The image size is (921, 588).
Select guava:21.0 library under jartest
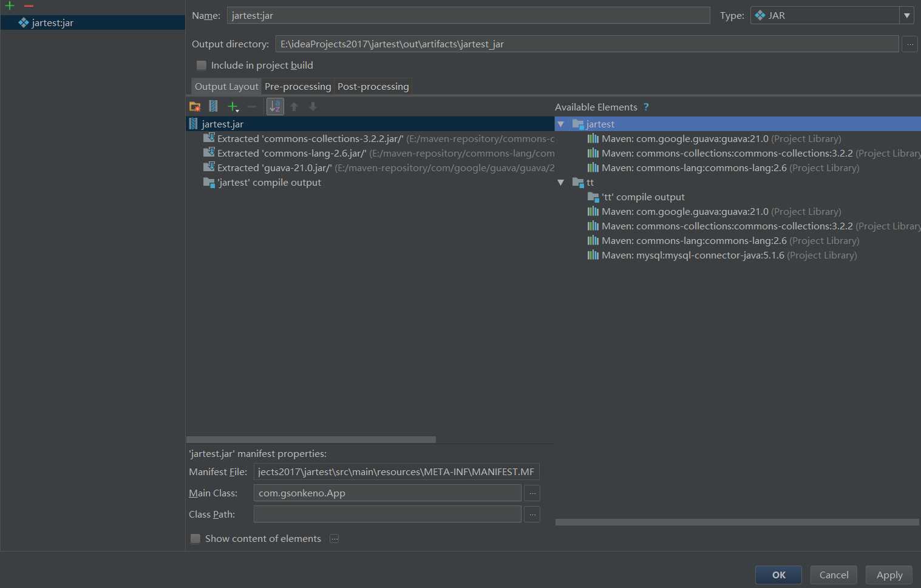pos(714,138)
